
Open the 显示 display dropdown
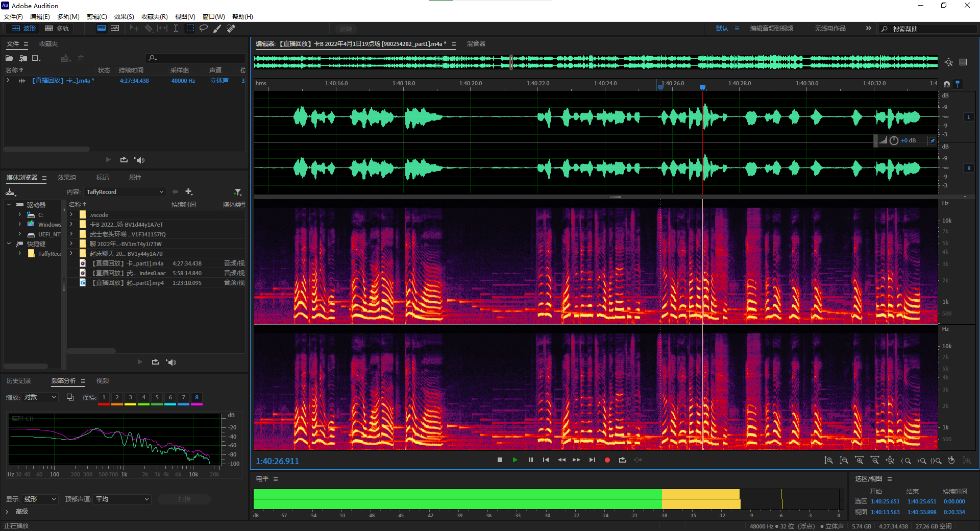pyautogui.click(x=40, y=499)
